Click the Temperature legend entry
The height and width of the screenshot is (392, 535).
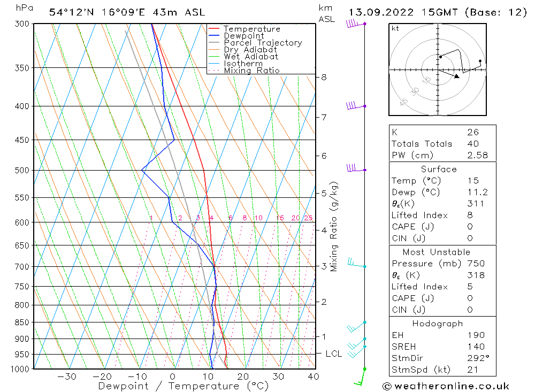pos(244,29)
